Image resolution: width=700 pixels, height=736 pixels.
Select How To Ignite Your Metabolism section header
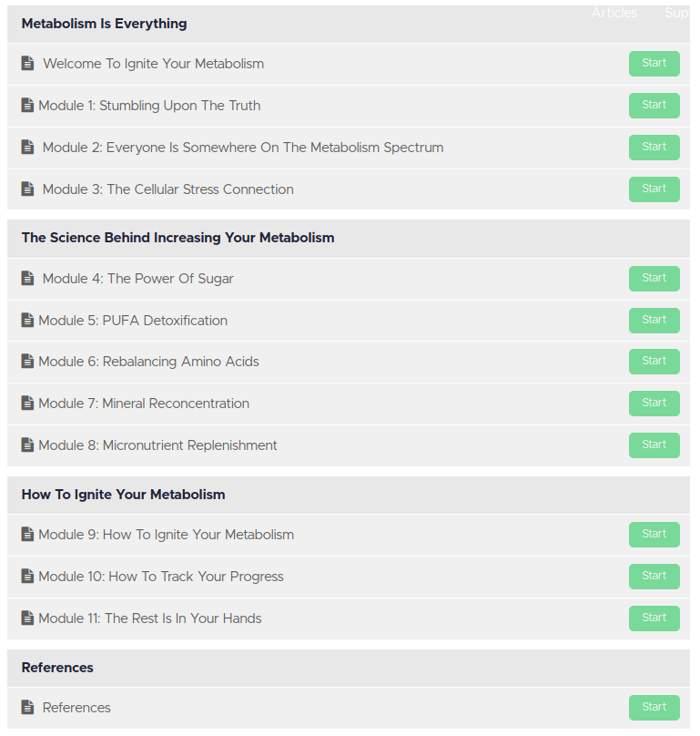point(124,495)
